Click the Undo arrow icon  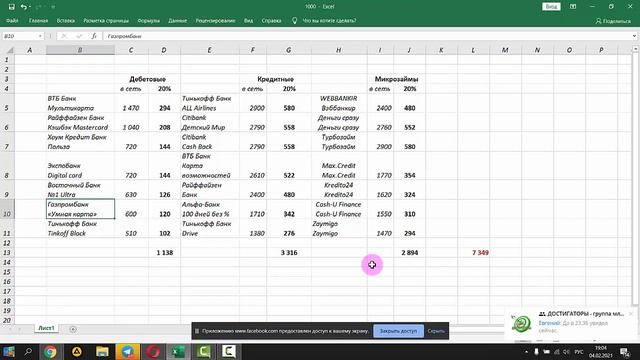[24, 7]
